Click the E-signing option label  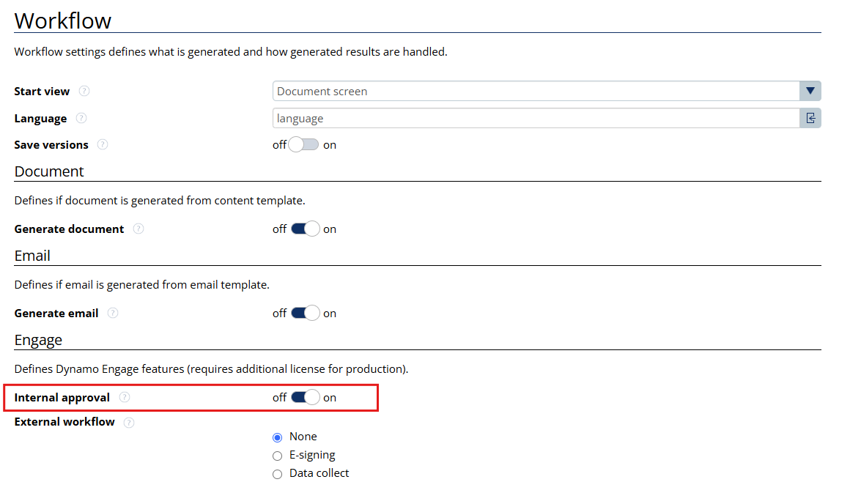312,455
